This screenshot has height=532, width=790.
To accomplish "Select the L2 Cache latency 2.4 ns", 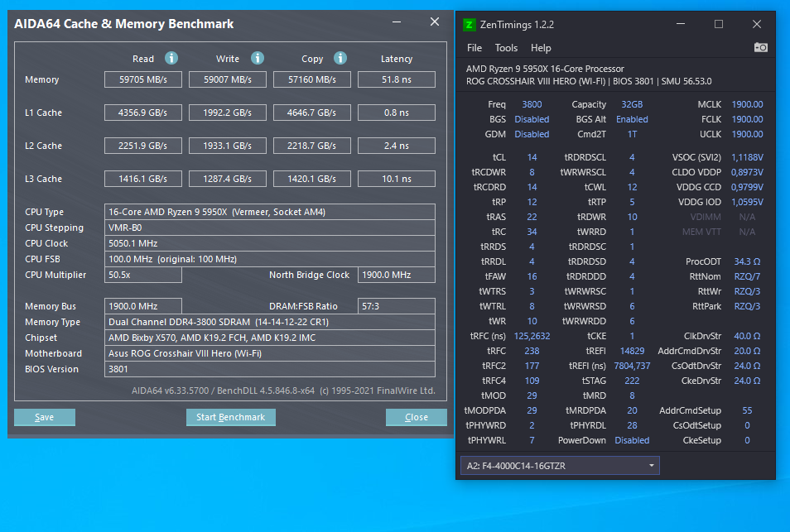I will pyautogui.click(x=397, y=146).
